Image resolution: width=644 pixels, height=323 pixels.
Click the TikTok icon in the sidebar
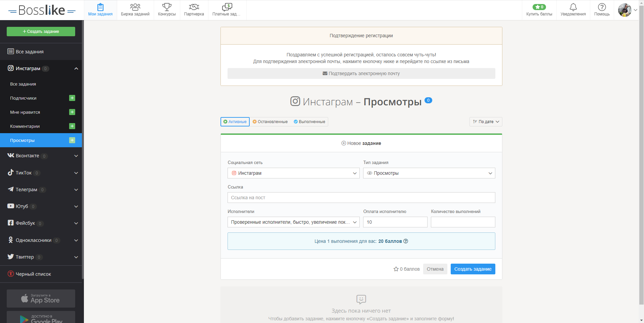click(x=11, y=172)
